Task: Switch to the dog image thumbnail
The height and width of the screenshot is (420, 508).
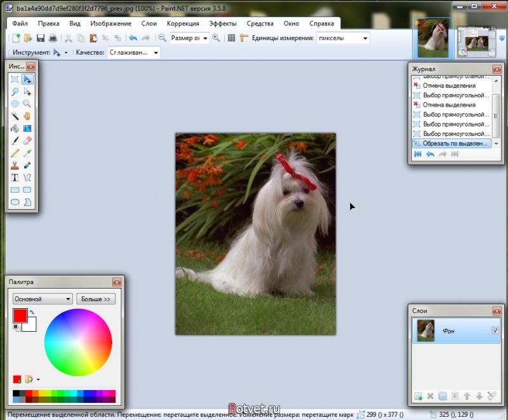Action: (433, 38)
